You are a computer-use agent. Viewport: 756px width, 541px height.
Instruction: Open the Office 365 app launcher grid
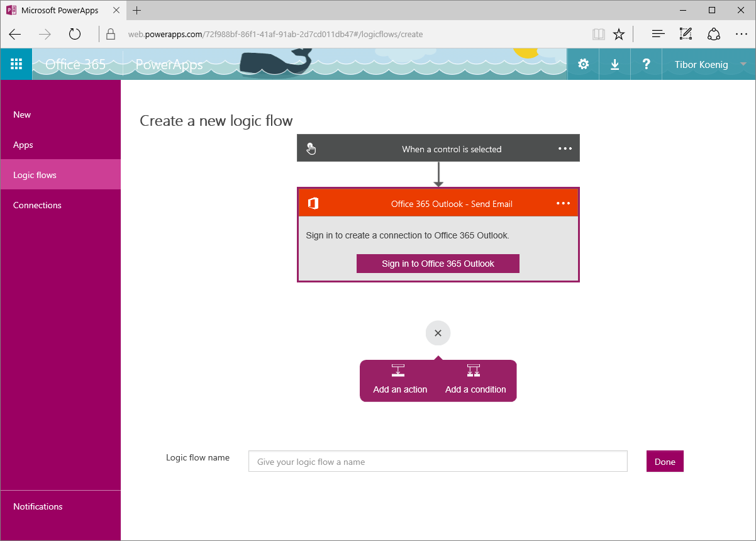pyautogui.click(x=16, y=64)
